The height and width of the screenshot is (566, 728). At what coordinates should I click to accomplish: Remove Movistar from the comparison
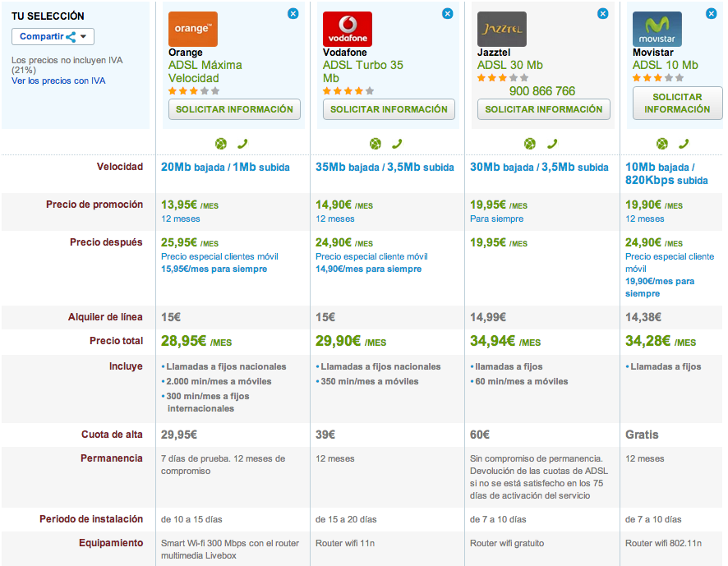pyautogui.click(x=712, y=14)
